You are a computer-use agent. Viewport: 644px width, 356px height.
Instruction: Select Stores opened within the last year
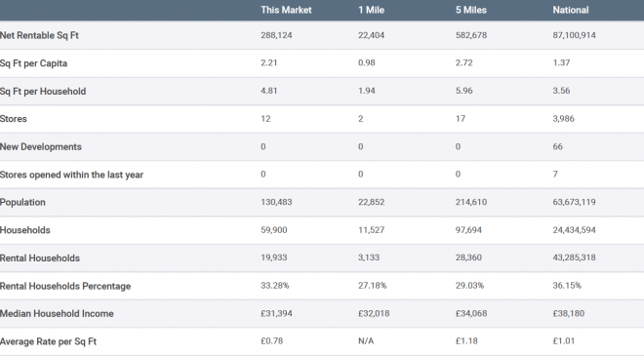pyautogui.click(x=71, y=175)
